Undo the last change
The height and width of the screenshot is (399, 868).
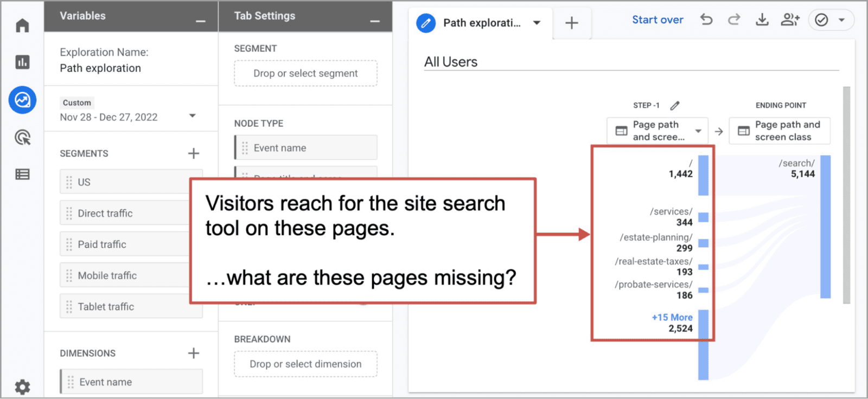click(x=706, y=20)
